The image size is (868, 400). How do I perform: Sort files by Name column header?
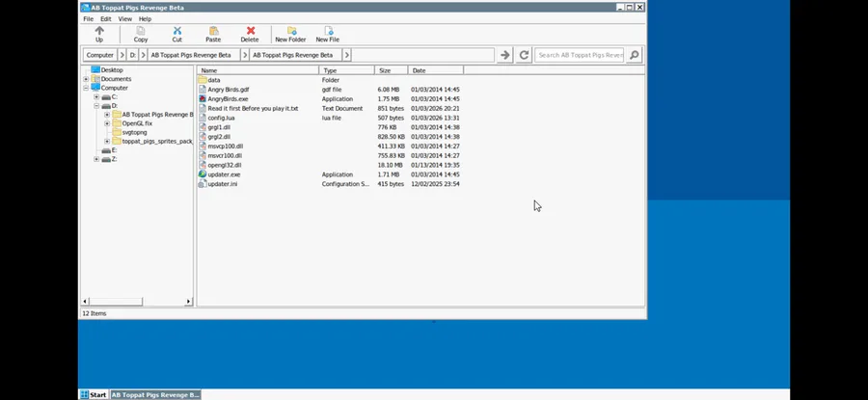tap(258, 70)
